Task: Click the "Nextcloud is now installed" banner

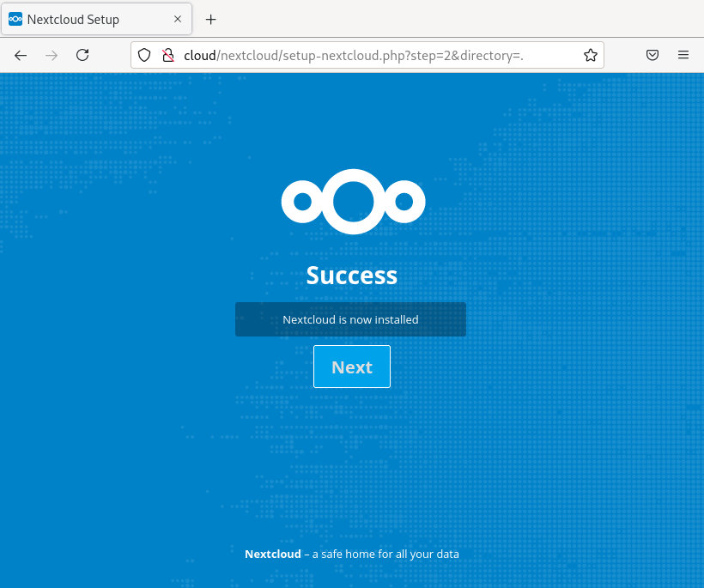Action: pos(350,318)
